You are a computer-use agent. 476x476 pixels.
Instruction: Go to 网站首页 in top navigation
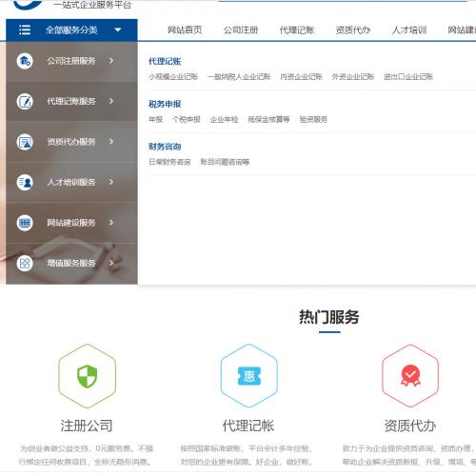click(x=185, y=30)
